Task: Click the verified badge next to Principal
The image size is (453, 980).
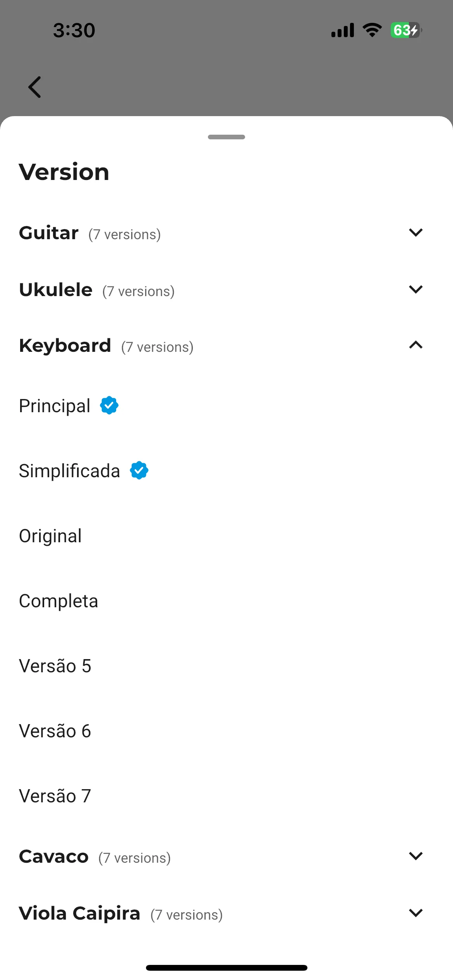Action: coord(109,405)
